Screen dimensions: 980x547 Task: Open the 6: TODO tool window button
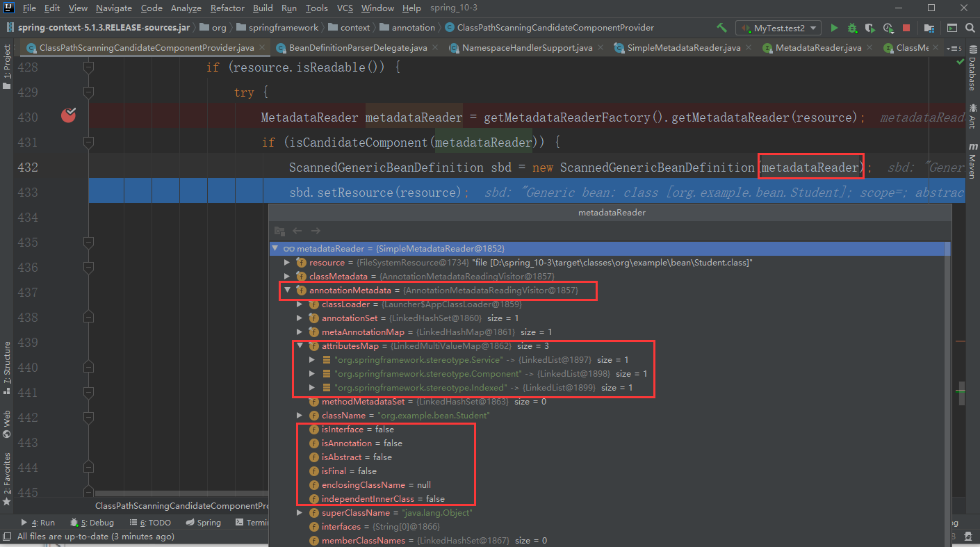150,523
